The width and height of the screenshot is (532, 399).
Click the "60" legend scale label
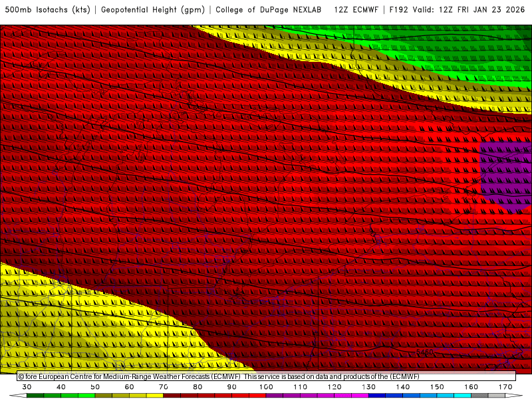129,387
